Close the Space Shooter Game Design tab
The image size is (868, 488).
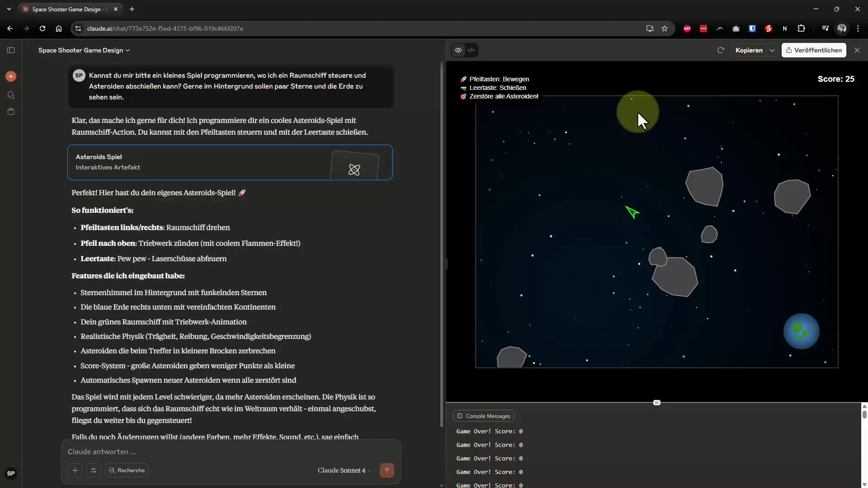tap(116, 9)
